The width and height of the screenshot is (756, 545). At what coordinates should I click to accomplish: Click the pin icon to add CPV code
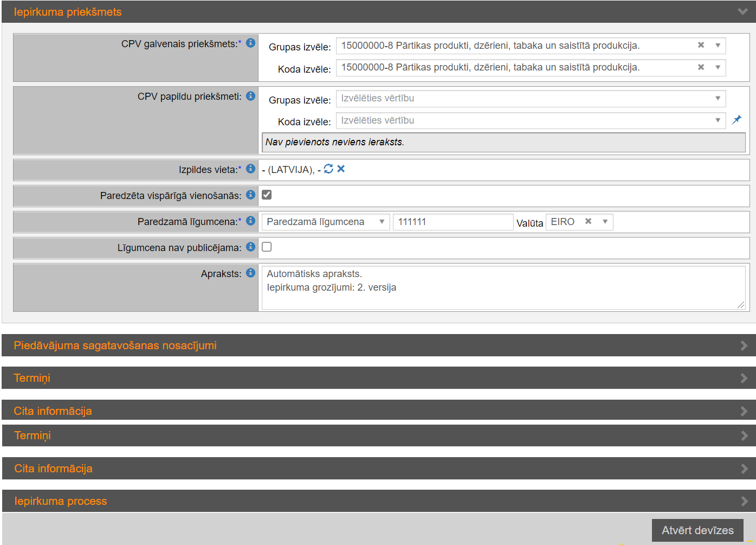pyautogui.click(x=736, y=120)
